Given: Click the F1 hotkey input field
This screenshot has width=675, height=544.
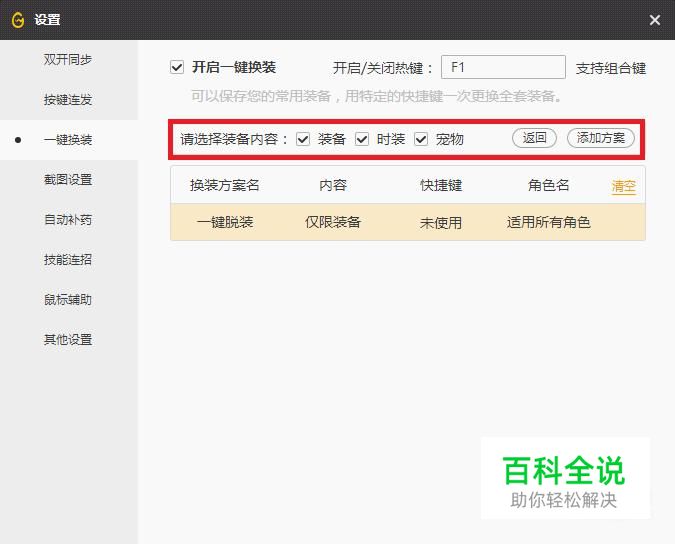Looking at the screenshot, I should pyautogui.click(x=503, y=67).
